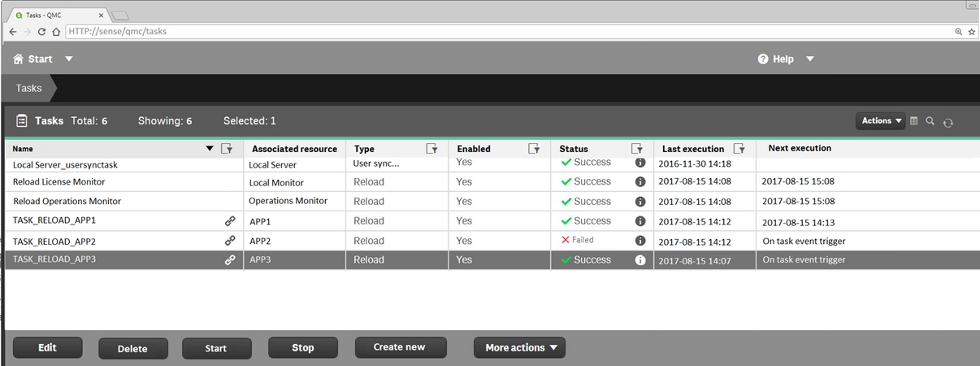Screen dimensions: 980x366
Task: Filter the Status column using its filter icon
Action: (637, 149)
